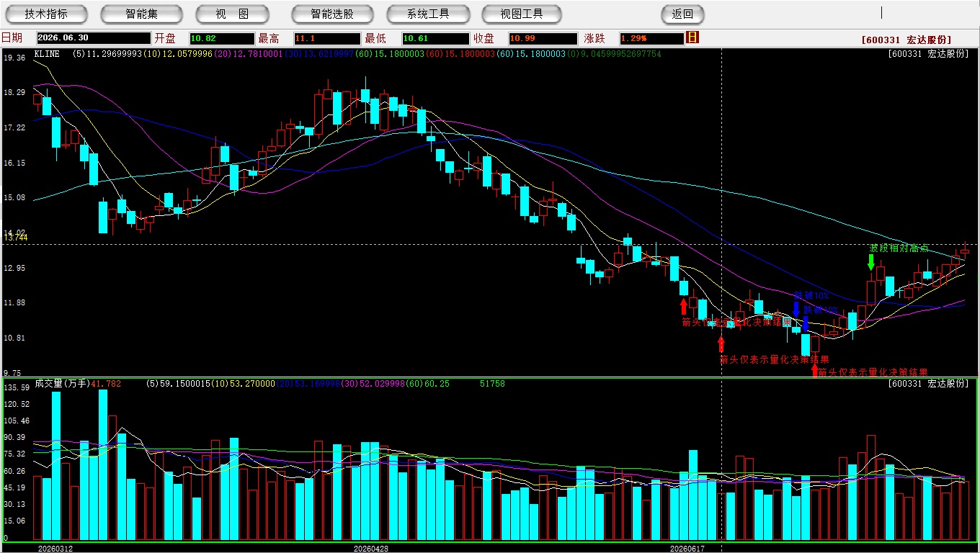The height and width of the screenshot is (553, 980).
Task: Click the 成交量(万手) volume panel label
Action: (x=63, y=384)
